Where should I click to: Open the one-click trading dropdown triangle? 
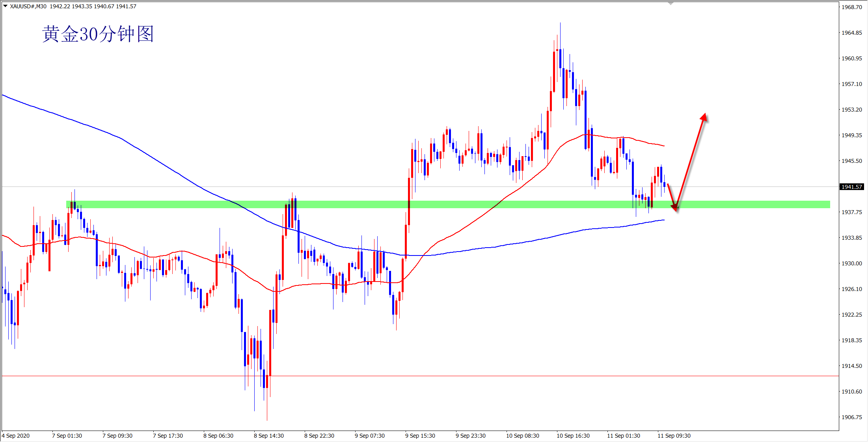pos(6,6)
